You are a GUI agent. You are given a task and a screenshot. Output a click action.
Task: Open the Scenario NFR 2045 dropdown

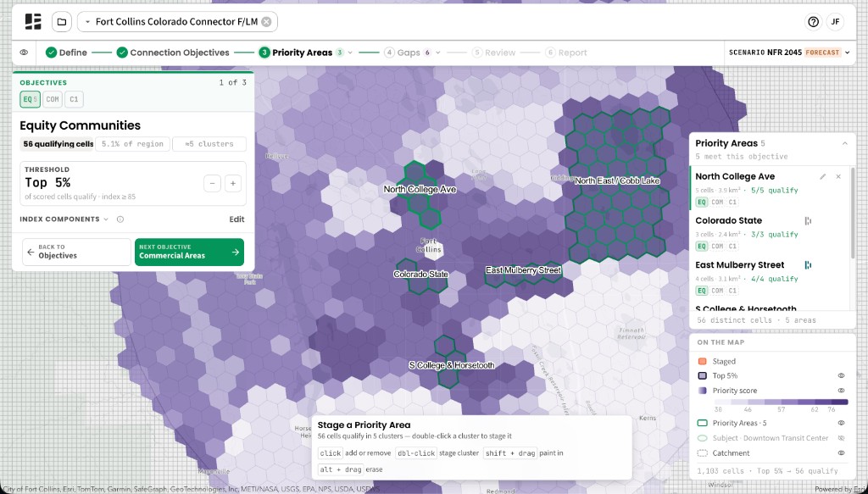[x=789, y=53]
